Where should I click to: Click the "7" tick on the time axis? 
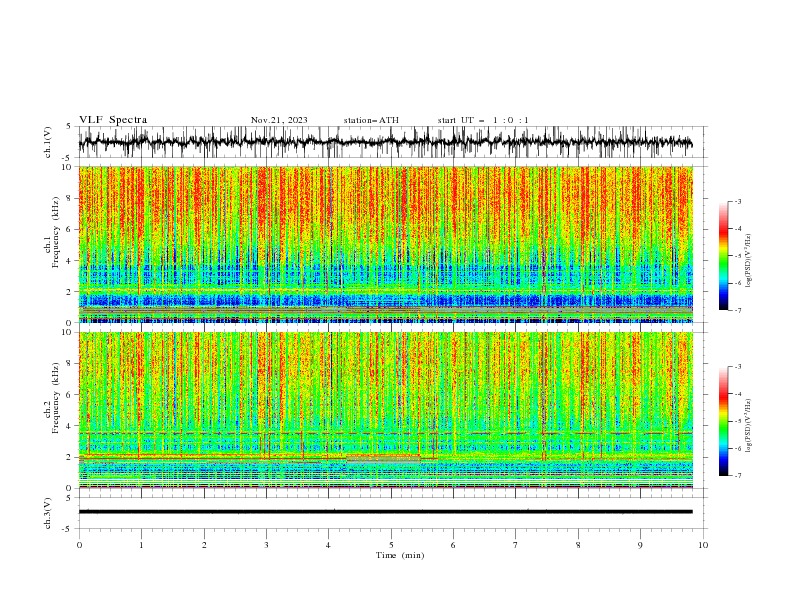click(x=516, y=545)
